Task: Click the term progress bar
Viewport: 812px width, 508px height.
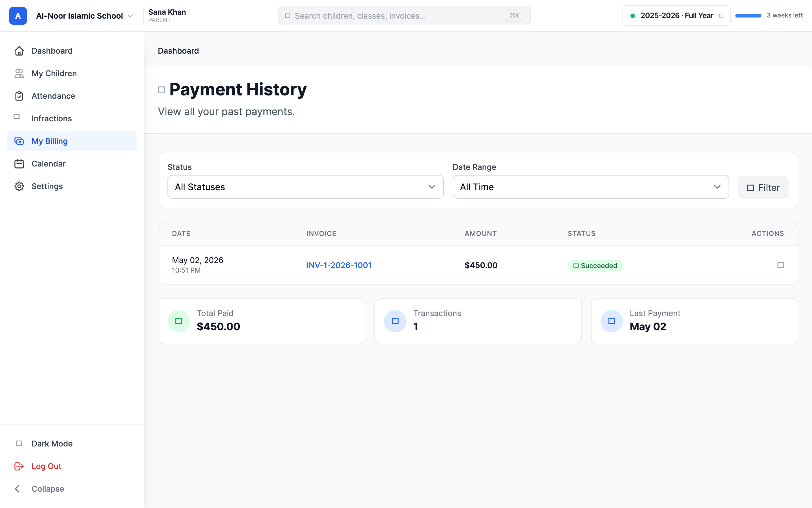Action: coord(748,16)
